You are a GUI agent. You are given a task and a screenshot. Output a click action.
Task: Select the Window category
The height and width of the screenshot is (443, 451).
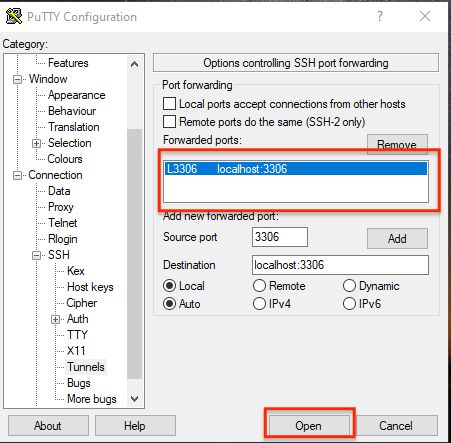click(48, 79)
